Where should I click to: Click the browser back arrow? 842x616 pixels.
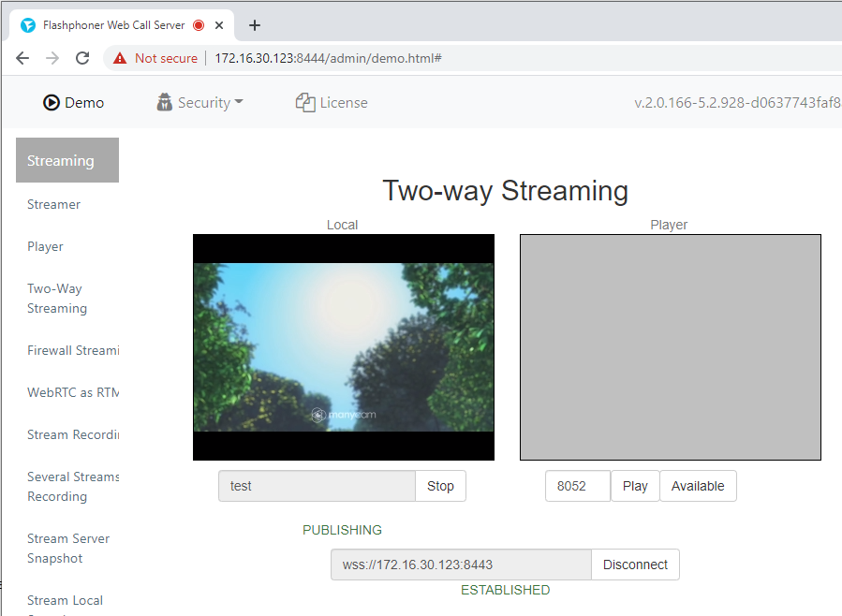[x=22, y=58]
